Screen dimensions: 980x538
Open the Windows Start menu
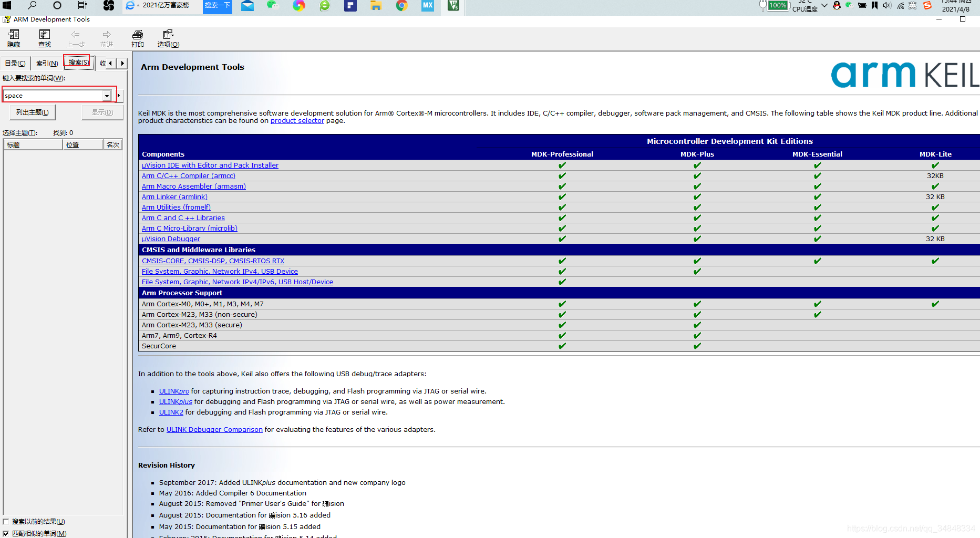point(7,5)
